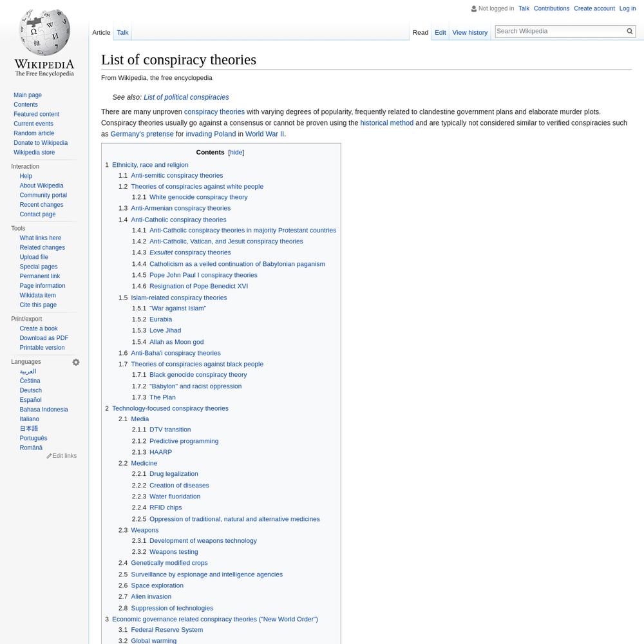
Task: Switch language to Deutsch
Action: [31, 391]
